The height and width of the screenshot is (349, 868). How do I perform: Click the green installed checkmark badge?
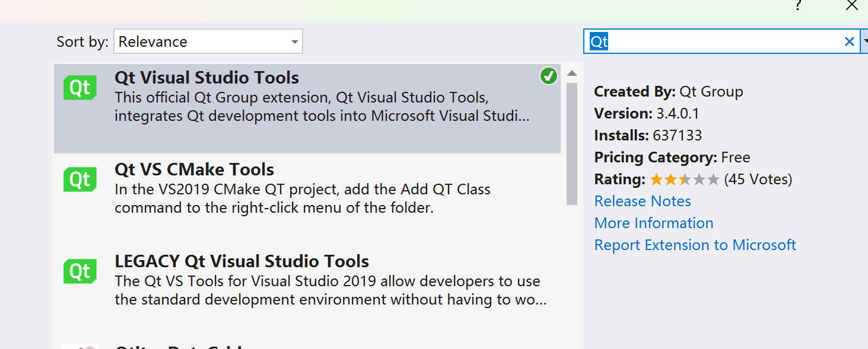coord(549,76)
